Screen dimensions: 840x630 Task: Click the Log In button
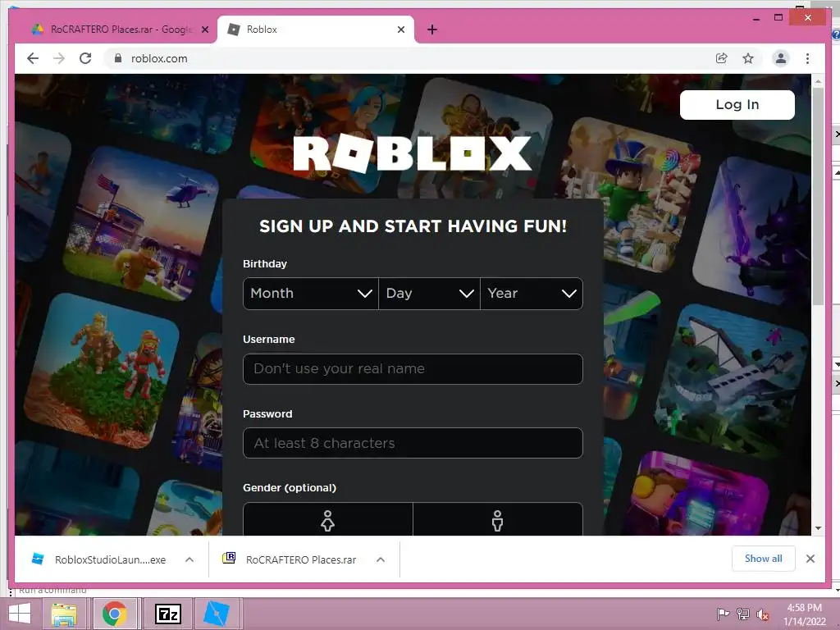point(737,104)
